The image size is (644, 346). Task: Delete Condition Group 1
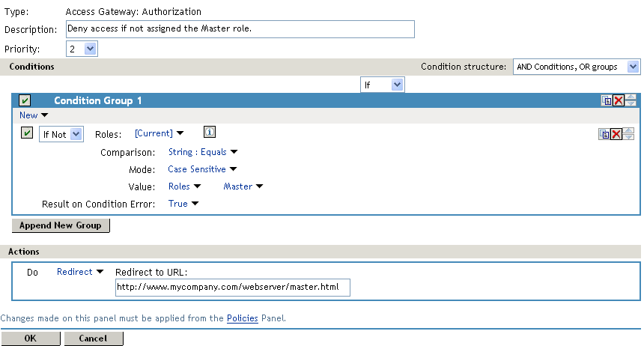pyautogui.click(x=618, y=100)
